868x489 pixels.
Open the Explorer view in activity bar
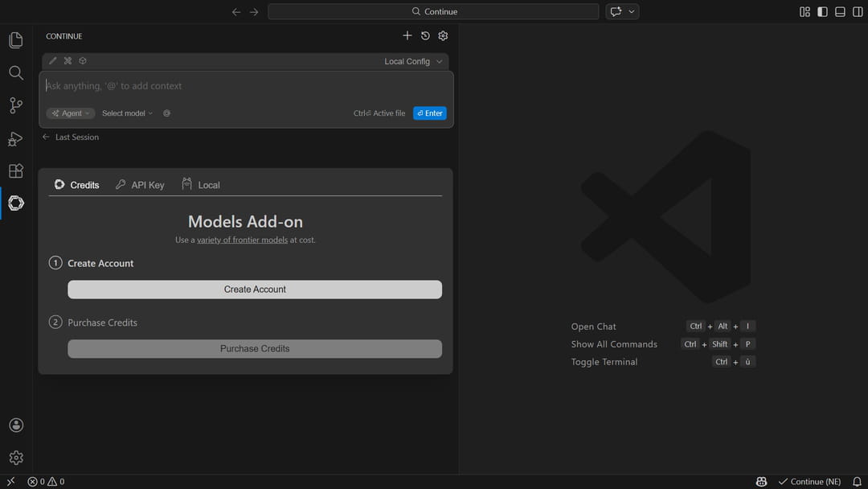(16, 40)
